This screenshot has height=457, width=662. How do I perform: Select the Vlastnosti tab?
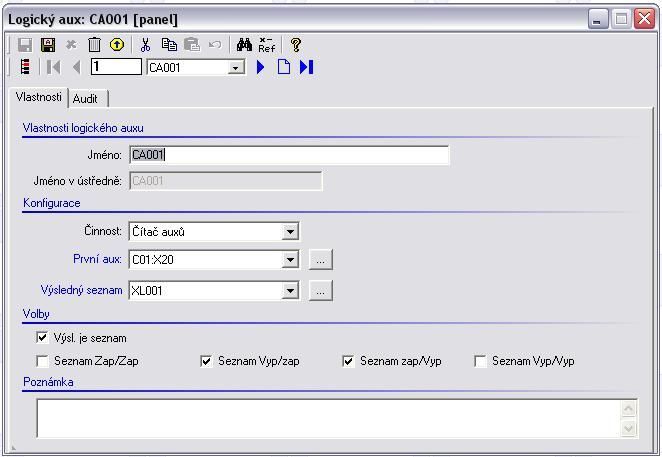click(38, 98)
